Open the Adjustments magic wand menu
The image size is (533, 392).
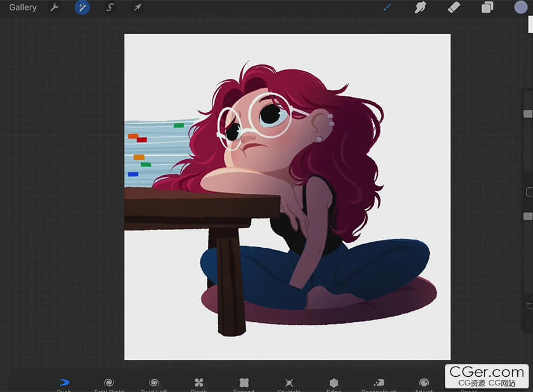(82, 7)
